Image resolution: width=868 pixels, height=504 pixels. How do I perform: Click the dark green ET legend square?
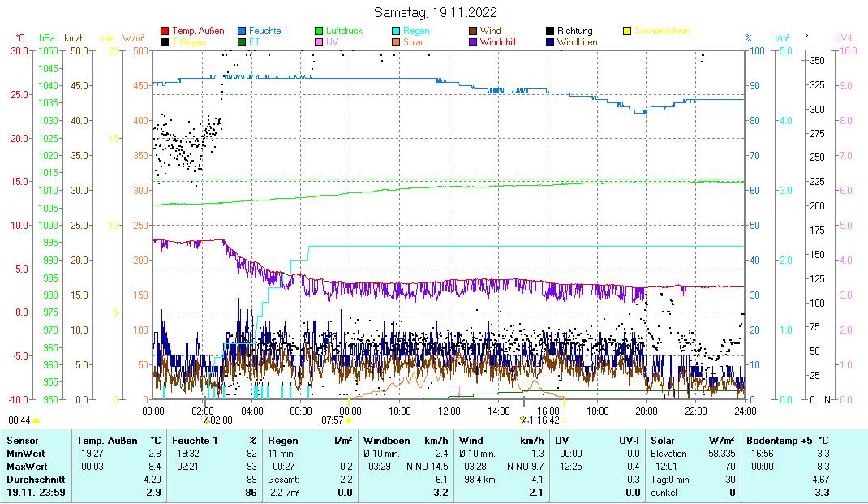(x=243, y=41)
